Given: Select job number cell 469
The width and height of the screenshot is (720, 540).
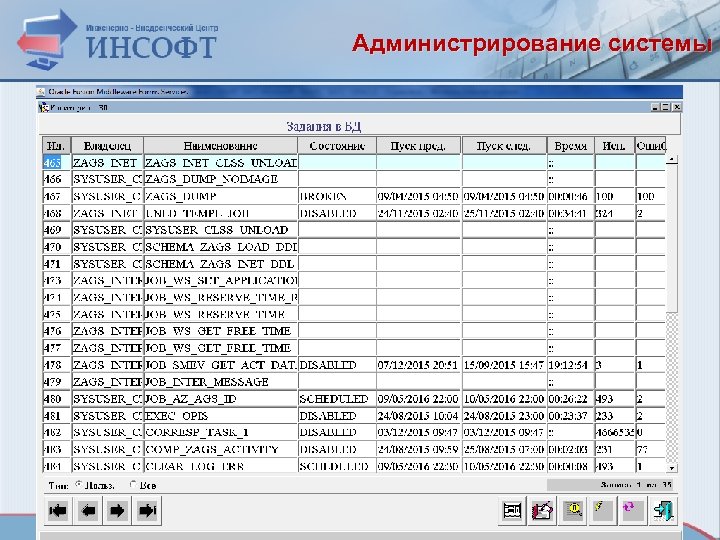Looking at the screenshot, I should point(56,230).
